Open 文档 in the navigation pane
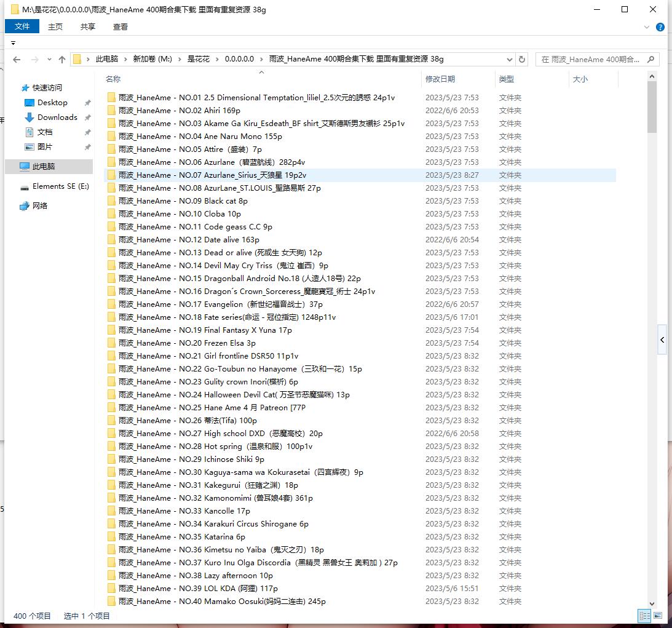This screenshot has width=672, height=628. (44, 132)
